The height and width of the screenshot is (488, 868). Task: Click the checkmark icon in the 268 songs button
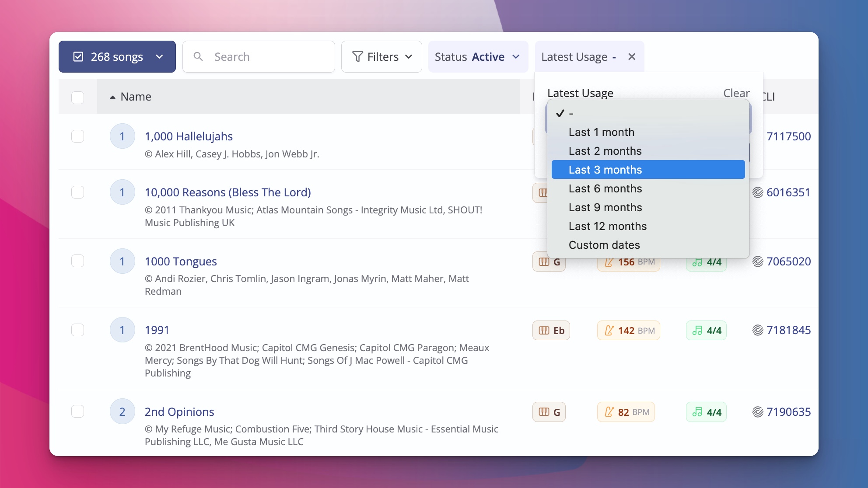tap(78, 56)
